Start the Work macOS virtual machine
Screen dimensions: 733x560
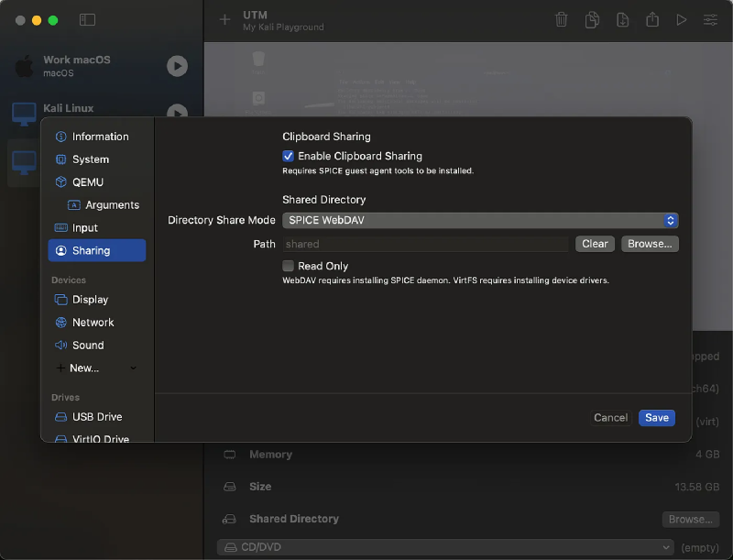tap(177, 66)
